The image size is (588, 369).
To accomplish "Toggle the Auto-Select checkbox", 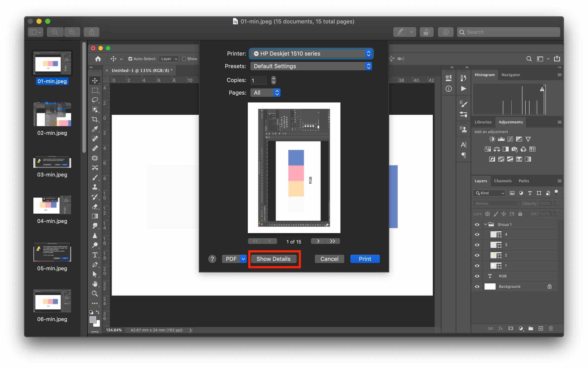I will click(x=130, y=59).
